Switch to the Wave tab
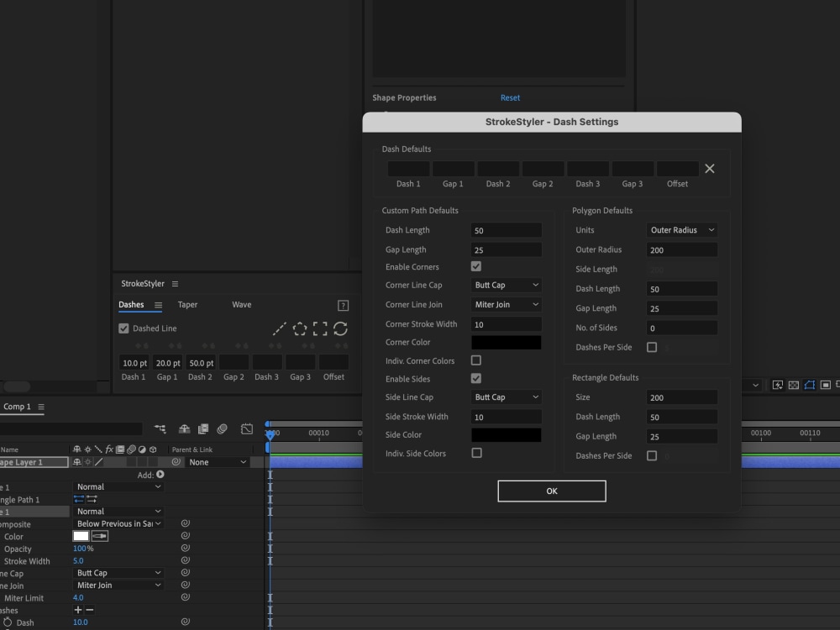The height and width of the screenshot is (630, 840). point(242,305)
